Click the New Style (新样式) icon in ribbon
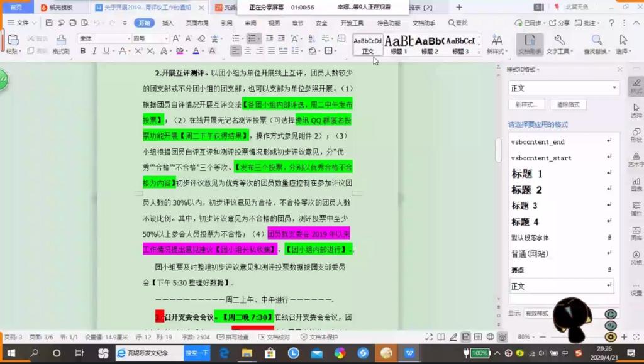The width and height of the screenshot is (644, 364). coord(496,41)
